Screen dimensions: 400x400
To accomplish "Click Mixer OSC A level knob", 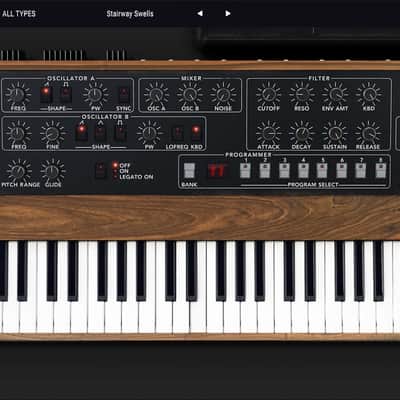I will (156, 94).
